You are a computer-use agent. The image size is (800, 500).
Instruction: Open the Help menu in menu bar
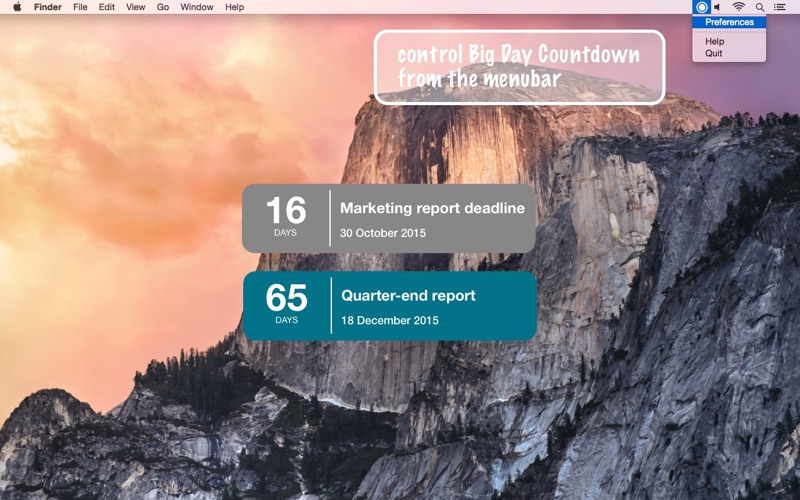235,7
